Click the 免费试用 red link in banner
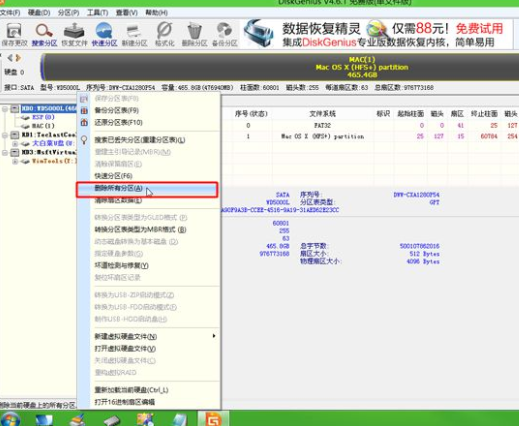 (x=479, y=29)
